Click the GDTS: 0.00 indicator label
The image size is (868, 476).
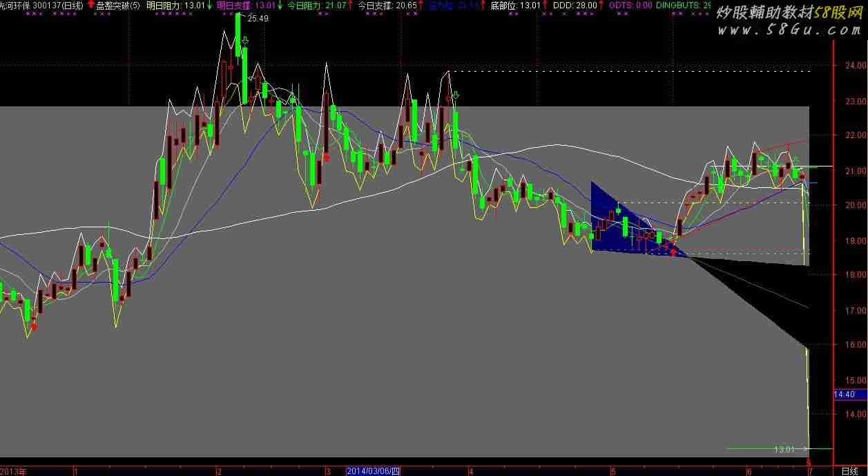coord(630,6)
